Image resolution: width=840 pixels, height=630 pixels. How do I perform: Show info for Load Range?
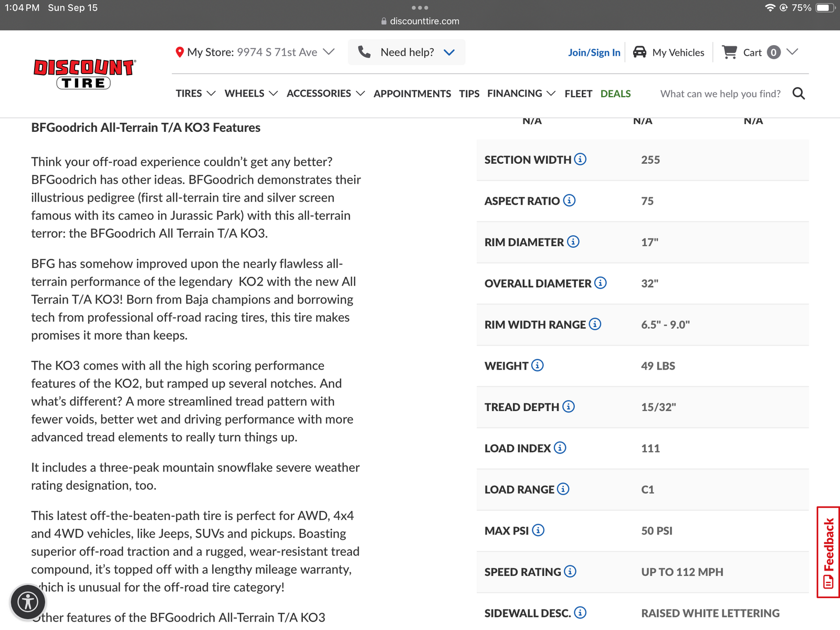pyautogui.click(x=563, y=489)
